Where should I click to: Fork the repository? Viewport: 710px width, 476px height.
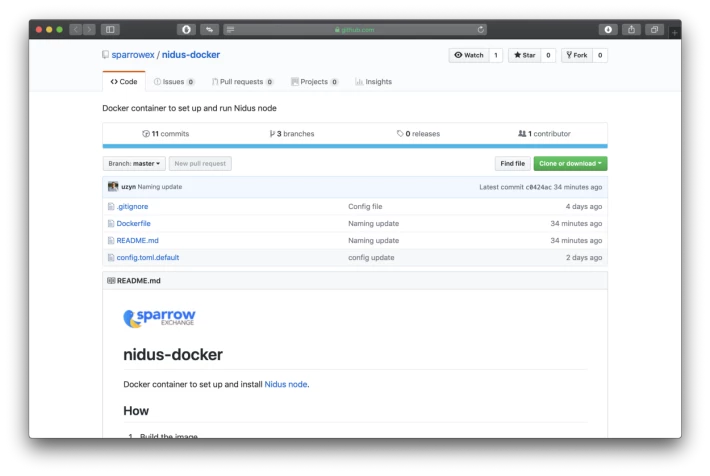(577, 55)
